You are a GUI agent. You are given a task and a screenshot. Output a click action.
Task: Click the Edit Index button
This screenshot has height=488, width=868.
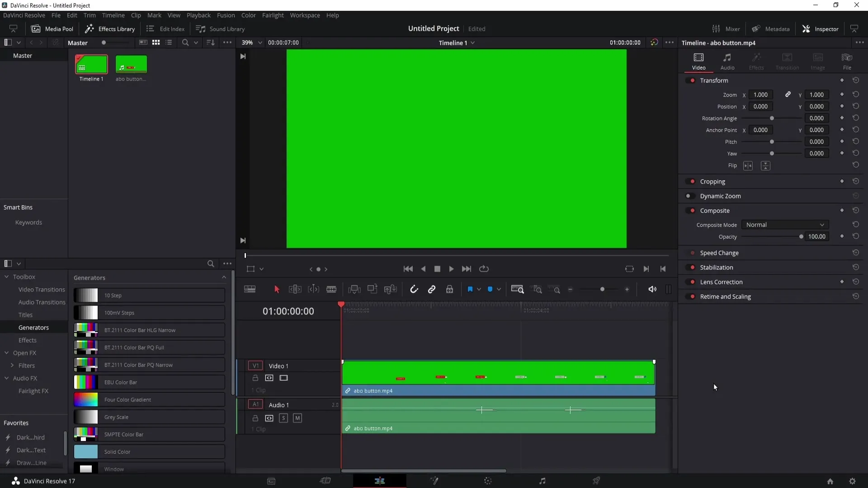click(166, 28)
